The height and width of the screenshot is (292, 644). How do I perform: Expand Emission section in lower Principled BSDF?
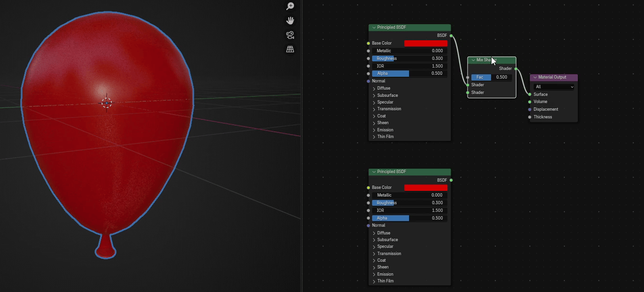[374, 274]
